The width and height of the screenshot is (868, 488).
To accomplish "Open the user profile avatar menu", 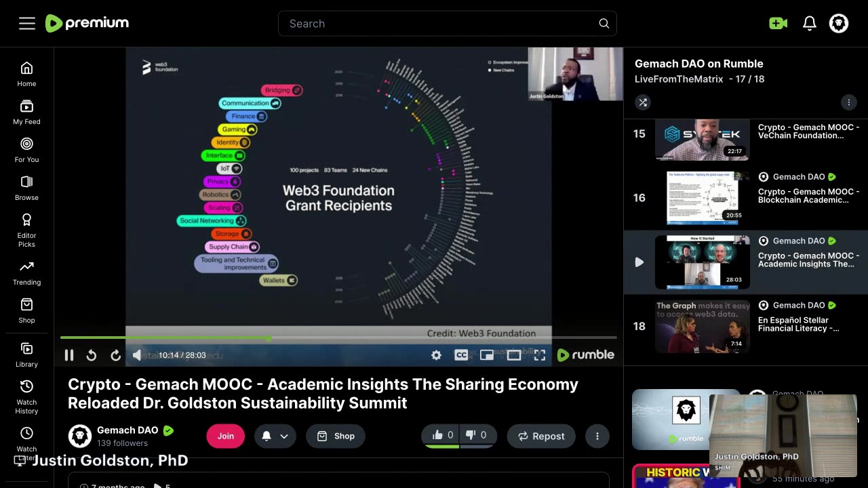I will [x=839, y=24].
